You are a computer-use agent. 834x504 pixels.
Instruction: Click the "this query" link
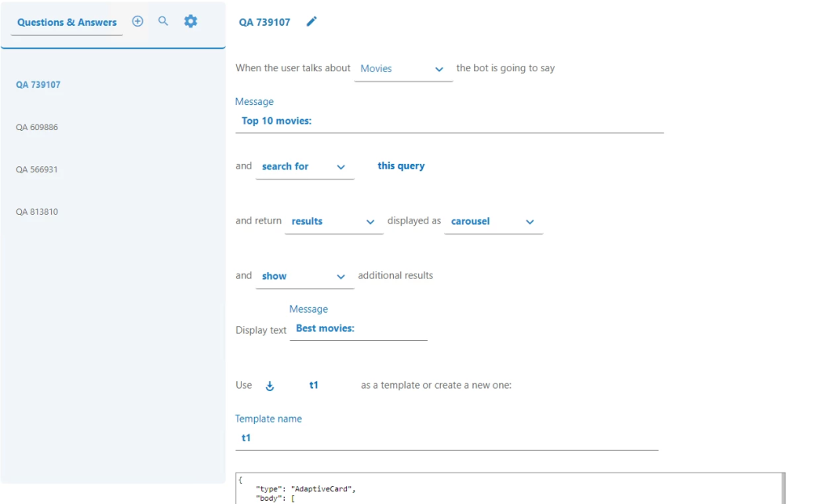401,166
